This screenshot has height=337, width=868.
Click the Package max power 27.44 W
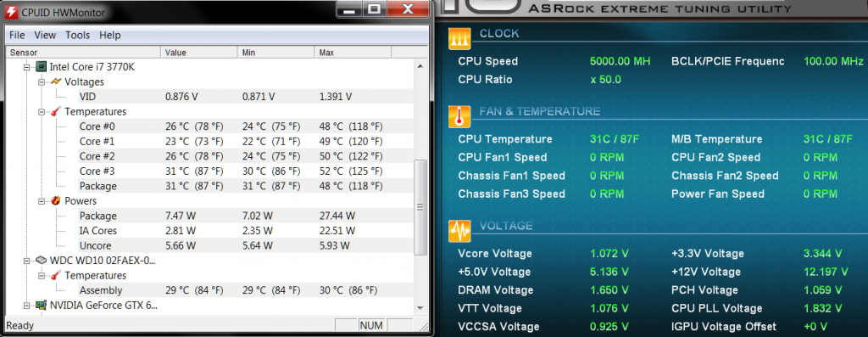click(337, 216)
